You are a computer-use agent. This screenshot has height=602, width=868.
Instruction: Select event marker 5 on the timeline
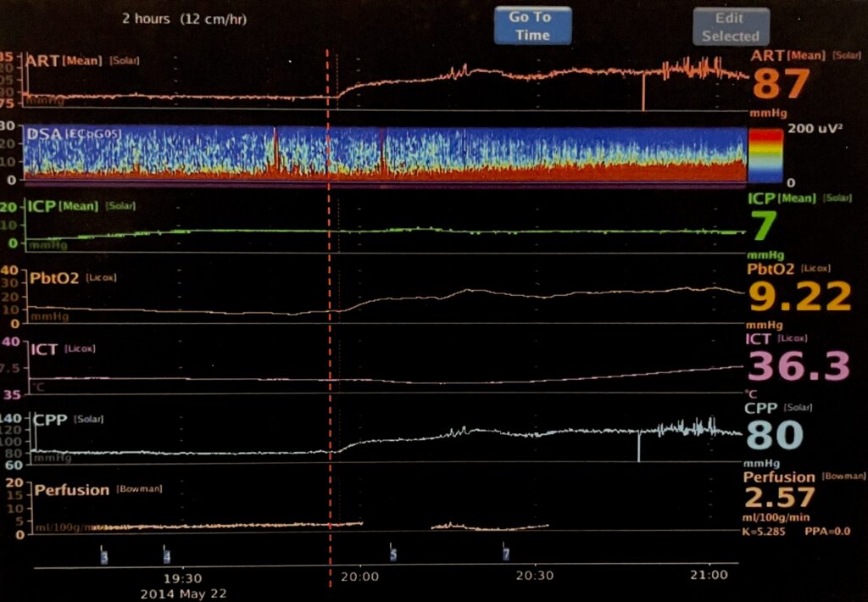tap(392, 552)
